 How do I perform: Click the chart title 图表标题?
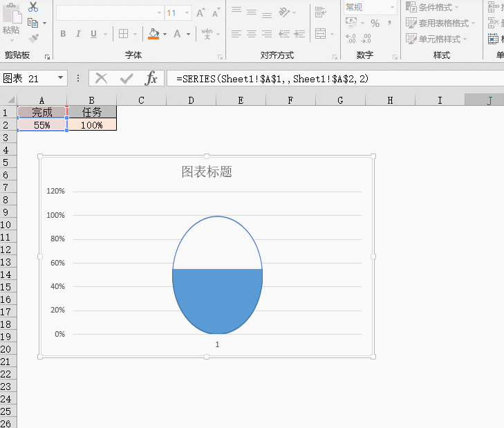click(207, 171)
